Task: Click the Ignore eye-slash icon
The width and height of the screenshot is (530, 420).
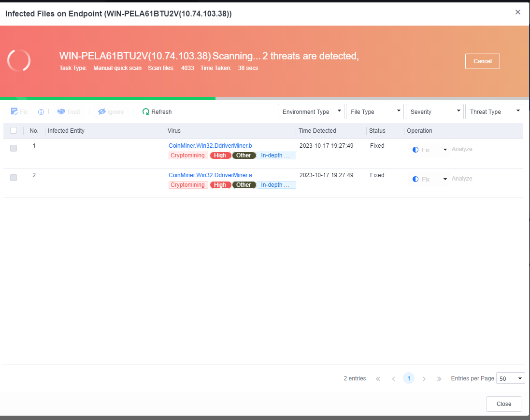Action: point(102,112)
